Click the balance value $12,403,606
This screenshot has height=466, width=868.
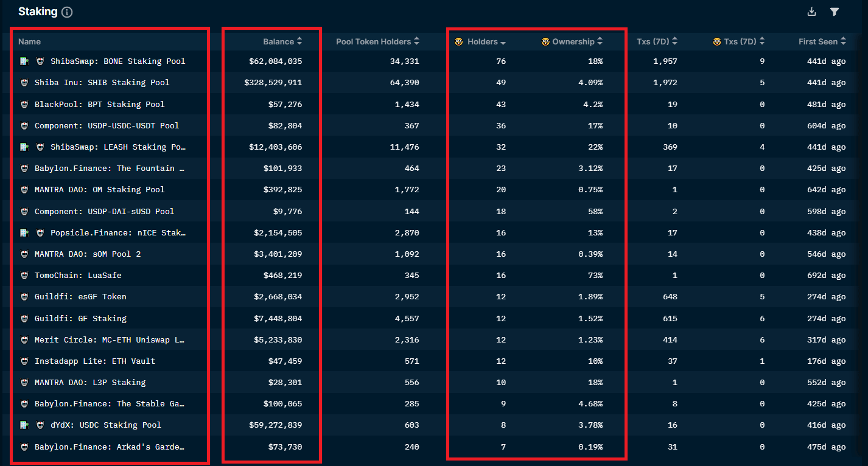click(x=276, y=147)
